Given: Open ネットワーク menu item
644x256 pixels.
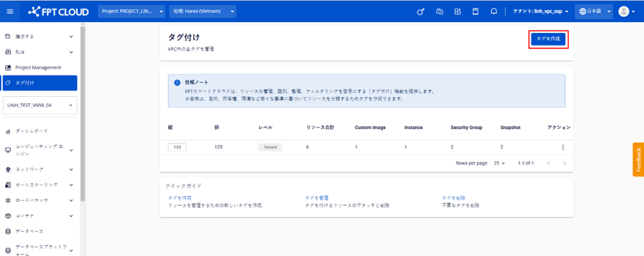Looking at the screenshot, I should coord(29,169).
